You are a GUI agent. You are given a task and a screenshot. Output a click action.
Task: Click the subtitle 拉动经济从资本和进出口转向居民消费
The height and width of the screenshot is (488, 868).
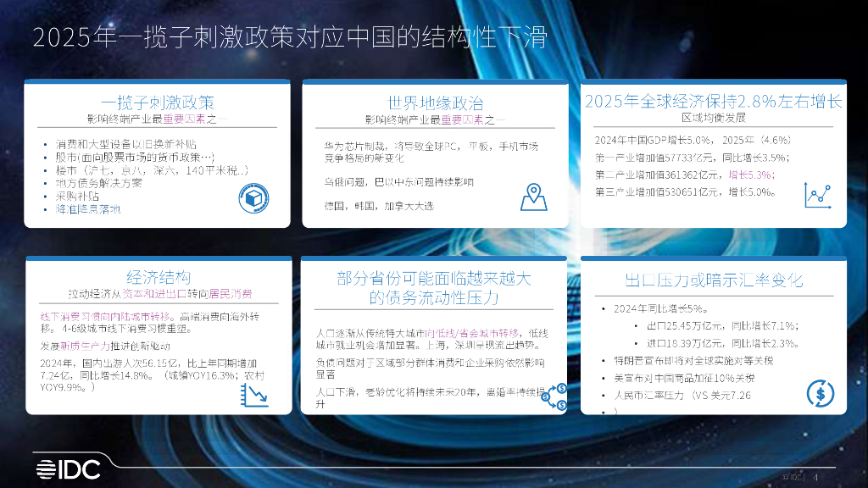coord(160,294)
